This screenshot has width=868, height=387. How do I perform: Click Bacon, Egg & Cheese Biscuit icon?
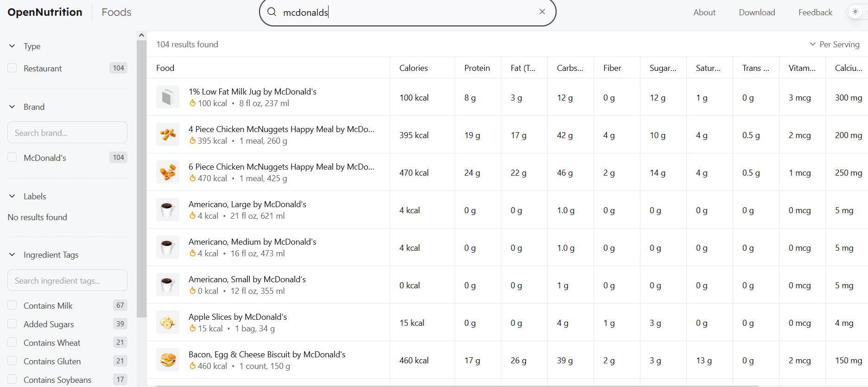click(x=168, y=360)
